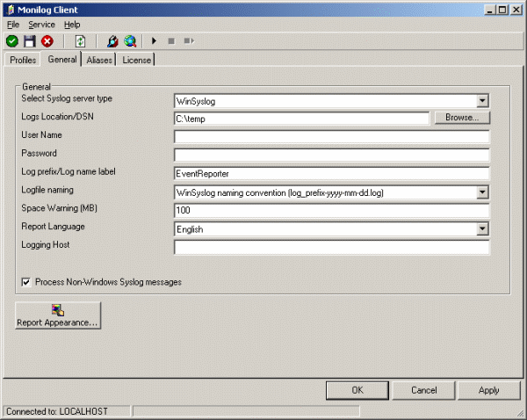
Task: Click the Browse... button
Action: (462, 118)
